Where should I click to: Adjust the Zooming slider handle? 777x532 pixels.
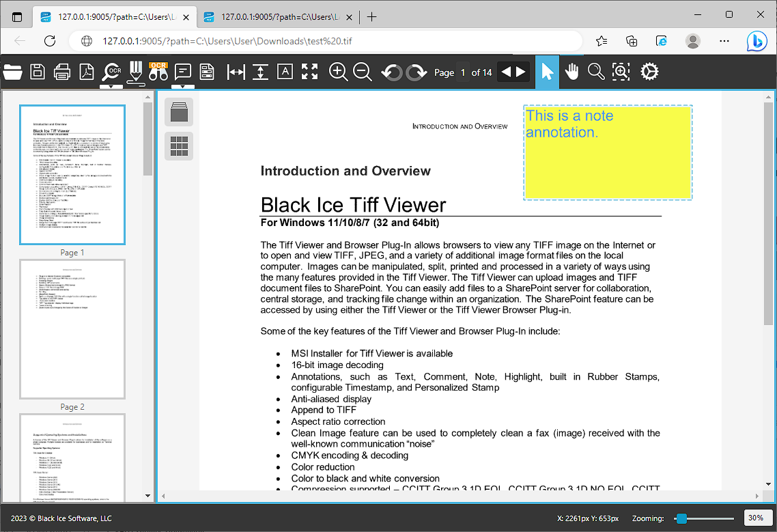(x=681, y=518)
